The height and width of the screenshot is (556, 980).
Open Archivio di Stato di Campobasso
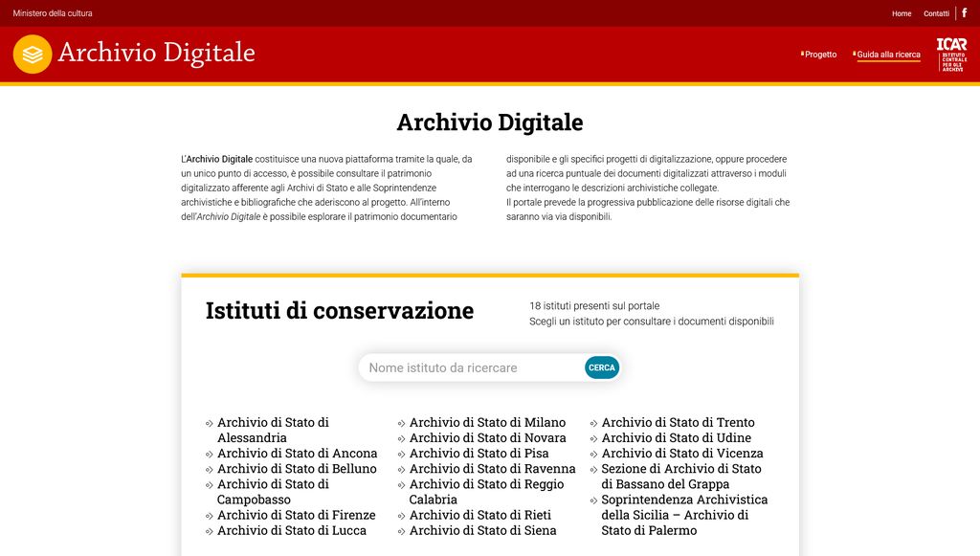tap(273, 492)
